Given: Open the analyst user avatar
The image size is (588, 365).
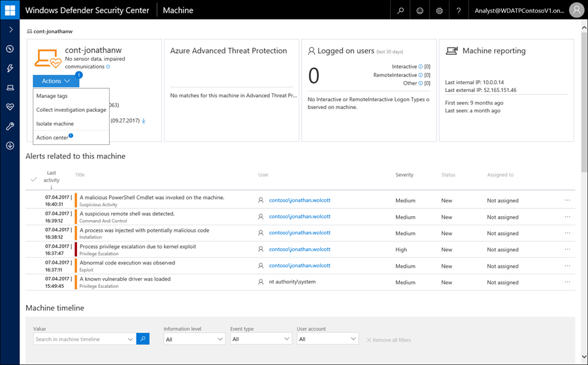Looking at the screenshot, I should click(576, 10).
